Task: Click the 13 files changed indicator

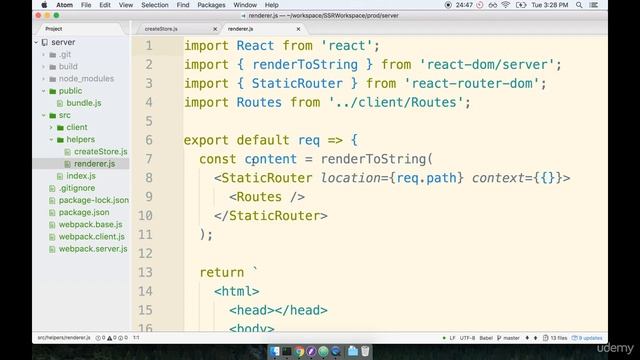Action: pyautogui.click(x=555, y=338)
